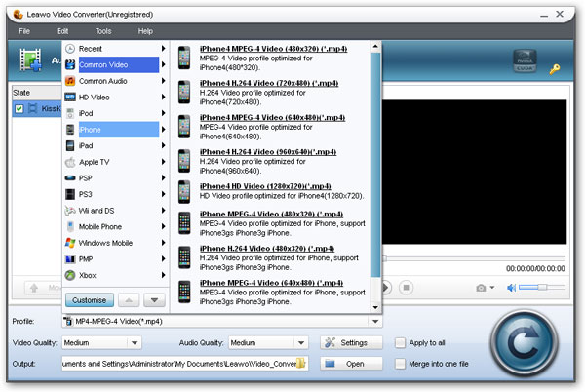
Task: Click the iPhone4 HD Video 1280x720 phone icon
Action: click(x=184, y=192)
